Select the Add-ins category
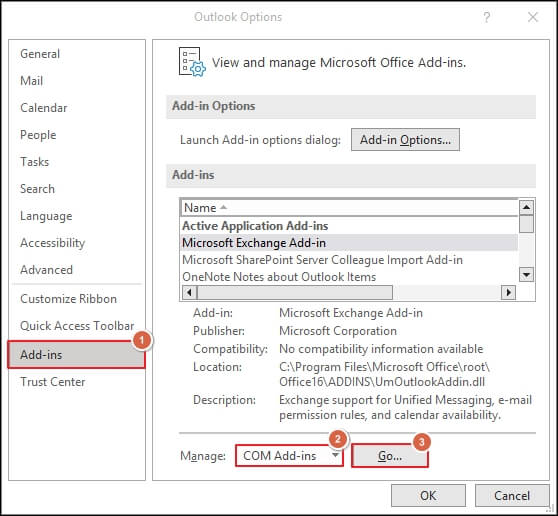This screenshot has height=516, width=558. click(x=76, y=354)
